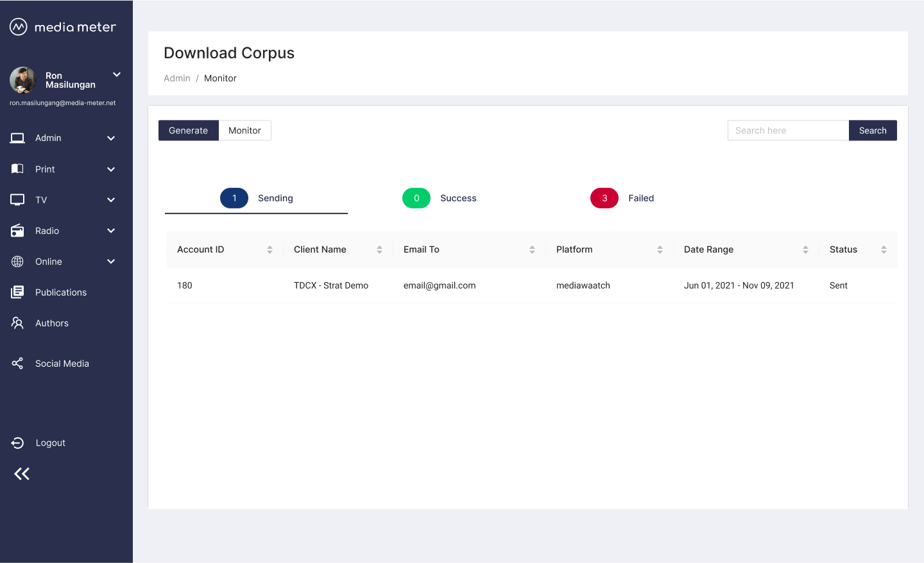This screenshot has width=924, height=563.
Task: Expand the Admin menu chevron
Action: [x=111, y=139]
